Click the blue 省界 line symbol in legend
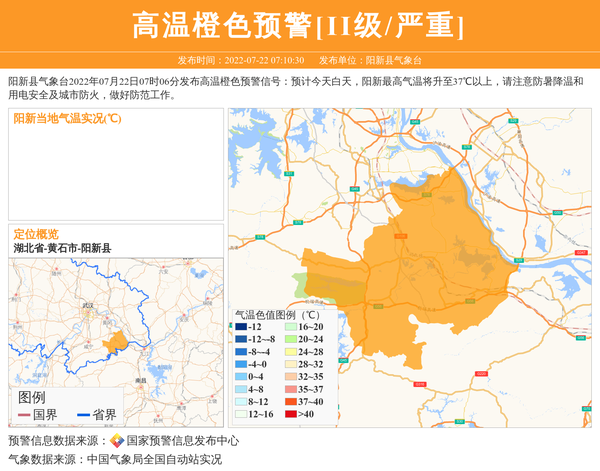 [x=82, y=415]
